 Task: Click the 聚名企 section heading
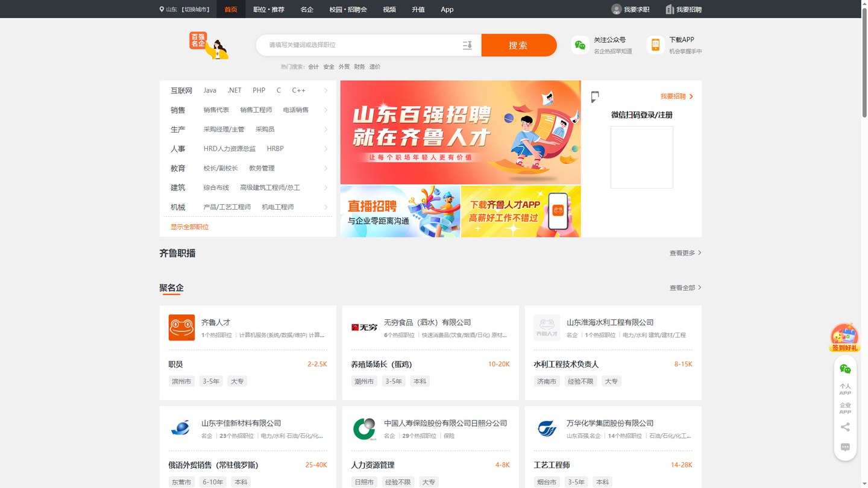click(x=171, y=288)
